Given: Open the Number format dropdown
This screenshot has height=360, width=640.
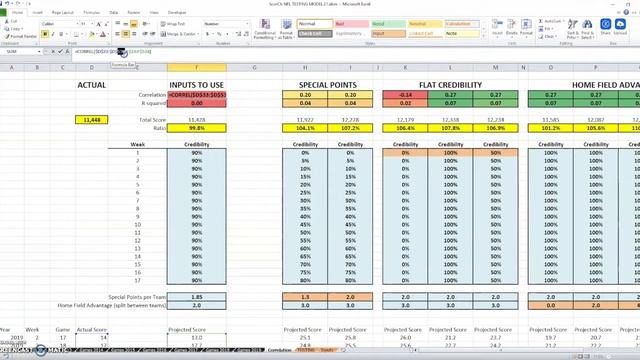Looking at the screenshot, I should tap(247, 24).
